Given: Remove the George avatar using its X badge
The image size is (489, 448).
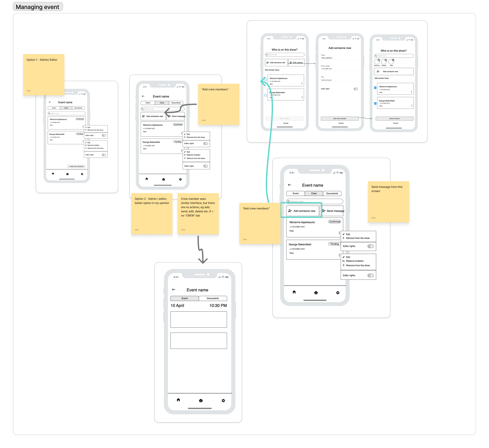Looking at the screenshot, I should (x=386, y=60).
